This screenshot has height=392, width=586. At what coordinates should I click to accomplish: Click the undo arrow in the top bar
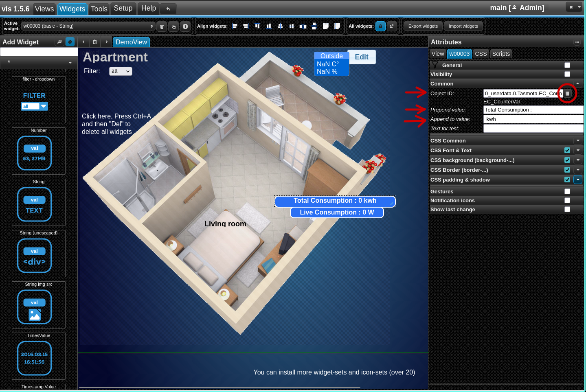click(x=168, y=8)
